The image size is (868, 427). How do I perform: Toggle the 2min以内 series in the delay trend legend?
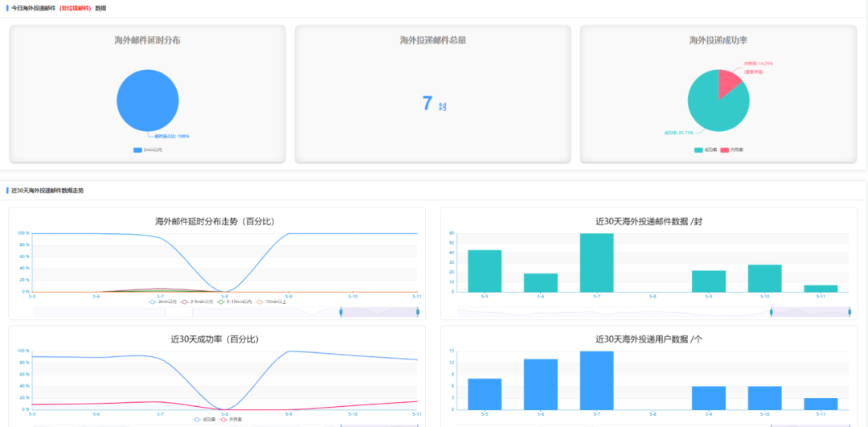pyautogui.click(x=162, y=302)
